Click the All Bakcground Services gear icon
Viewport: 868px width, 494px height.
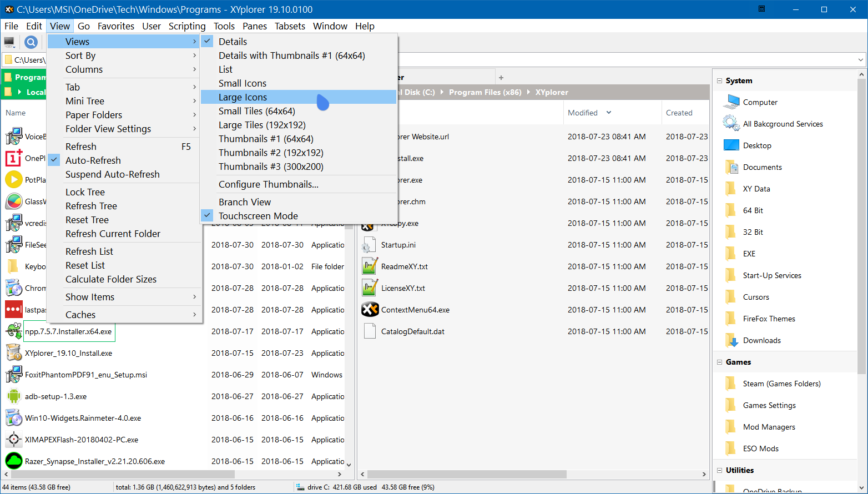point(731,123)
